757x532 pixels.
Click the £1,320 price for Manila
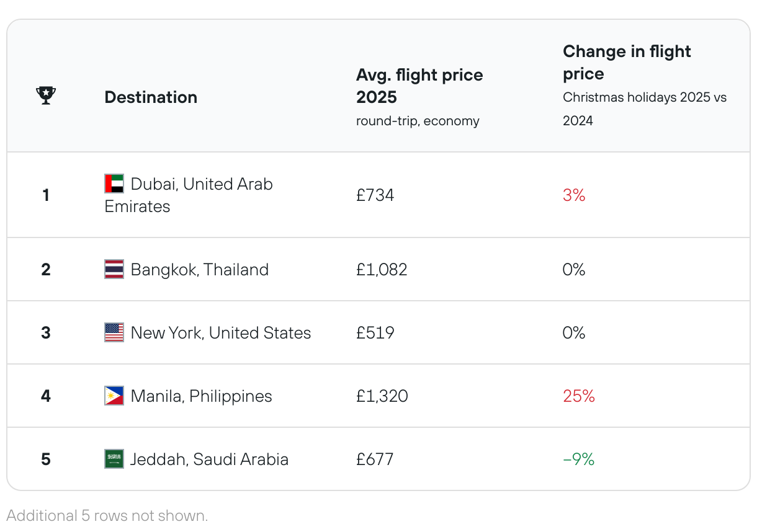(382, 396)
